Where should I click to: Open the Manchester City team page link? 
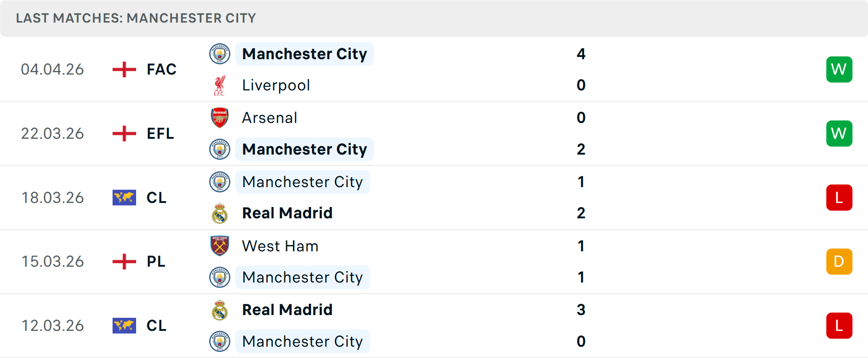305,54
